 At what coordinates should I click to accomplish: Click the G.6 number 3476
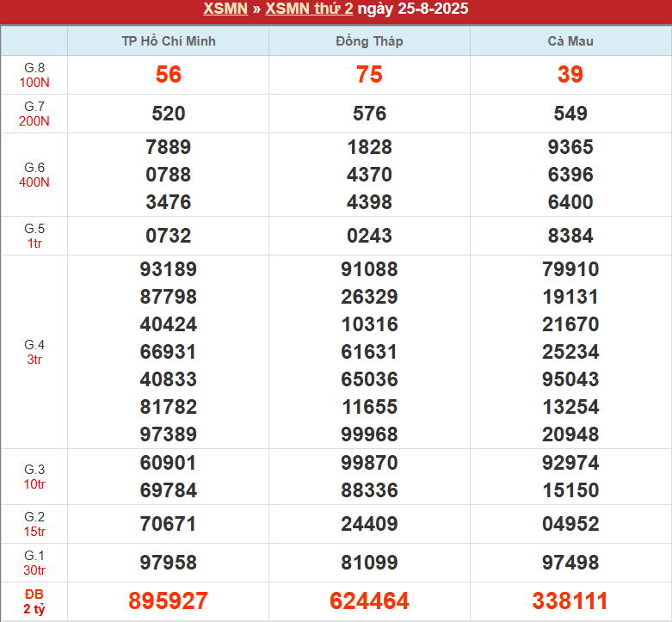tap(169, 202)
